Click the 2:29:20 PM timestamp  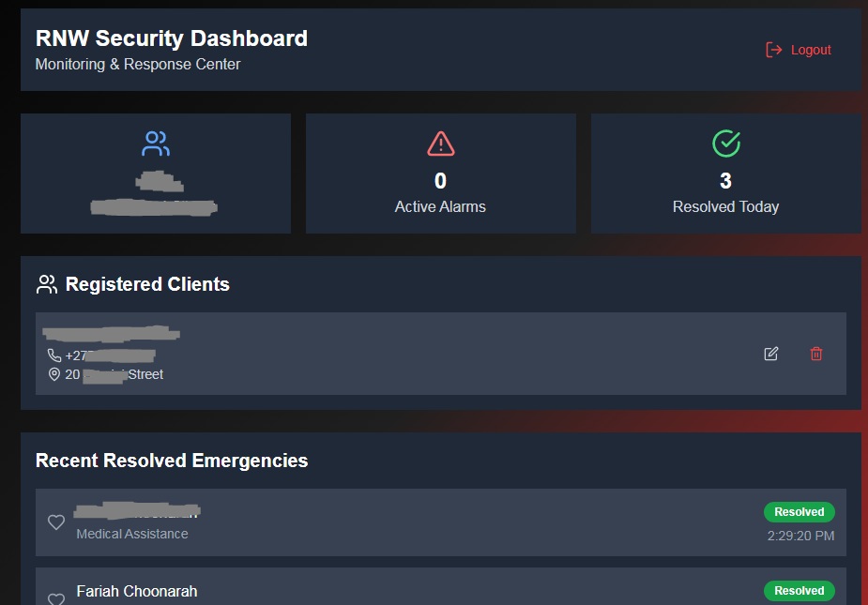800,536
